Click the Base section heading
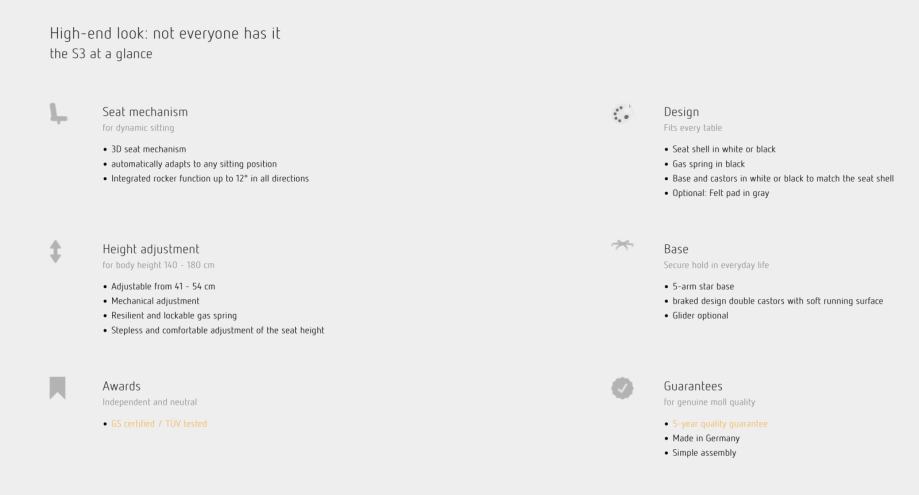 675,248
